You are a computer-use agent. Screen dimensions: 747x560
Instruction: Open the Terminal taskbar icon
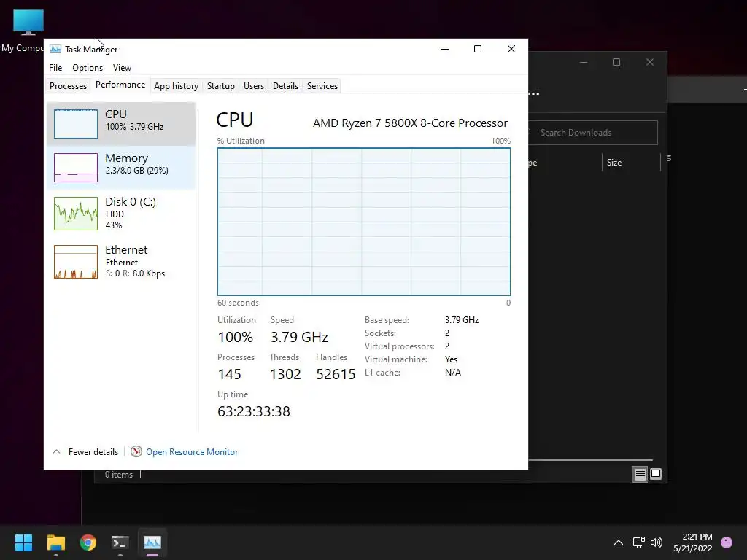(120, 542)
